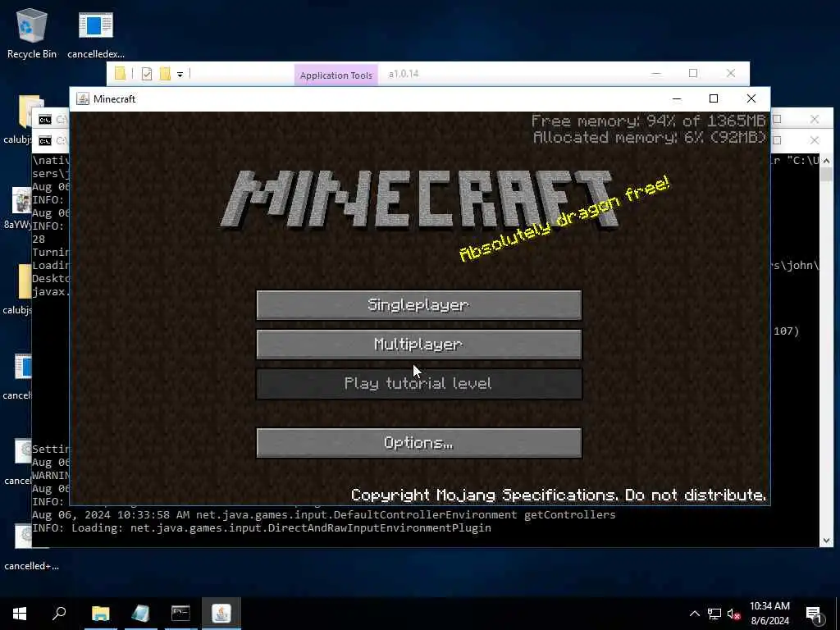Click the console scrollbar up arrow

[826, 161]
